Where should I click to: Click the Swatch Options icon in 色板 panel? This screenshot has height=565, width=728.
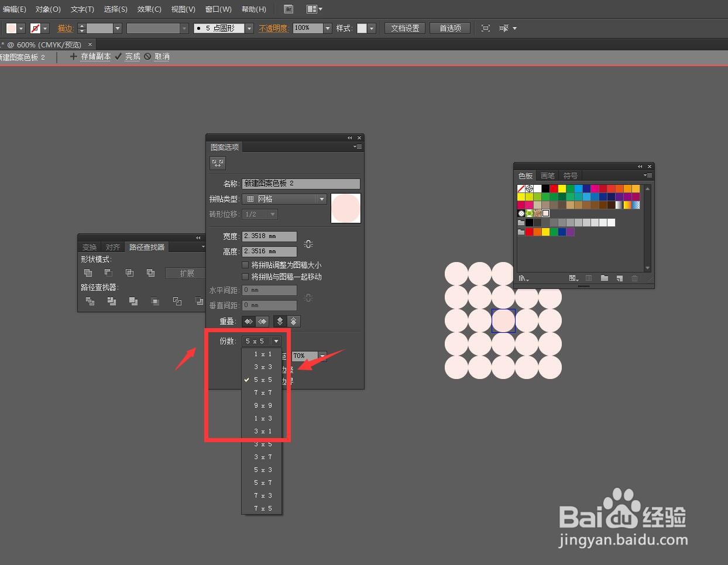click(x=589, y=278)
